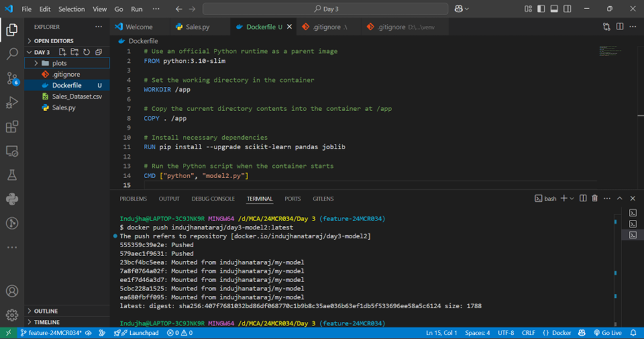
Task: Change CRLF line ending setting
Action: (528, 333)
